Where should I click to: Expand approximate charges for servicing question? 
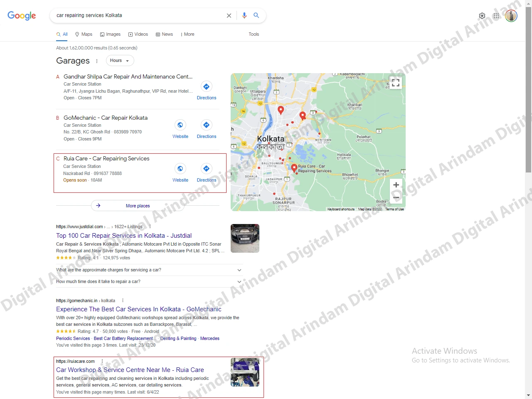[150, 270]
